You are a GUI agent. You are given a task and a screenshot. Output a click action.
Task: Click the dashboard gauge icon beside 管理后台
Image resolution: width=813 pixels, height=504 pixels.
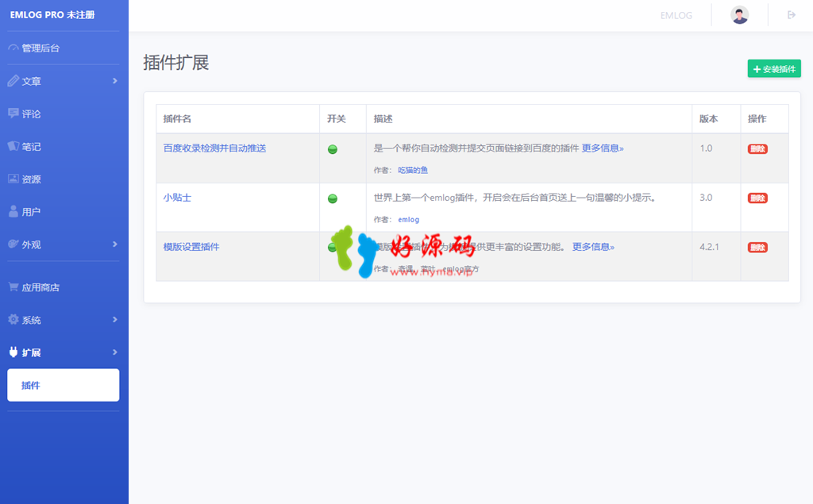pos(13,48)
